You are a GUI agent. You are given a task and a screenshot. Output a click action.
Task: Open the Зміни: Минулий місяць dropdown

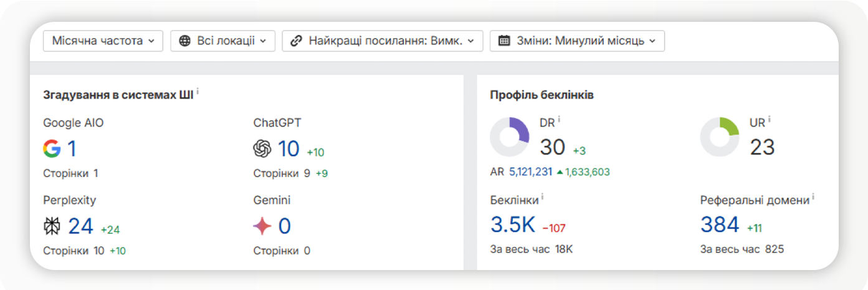(577, 41)
